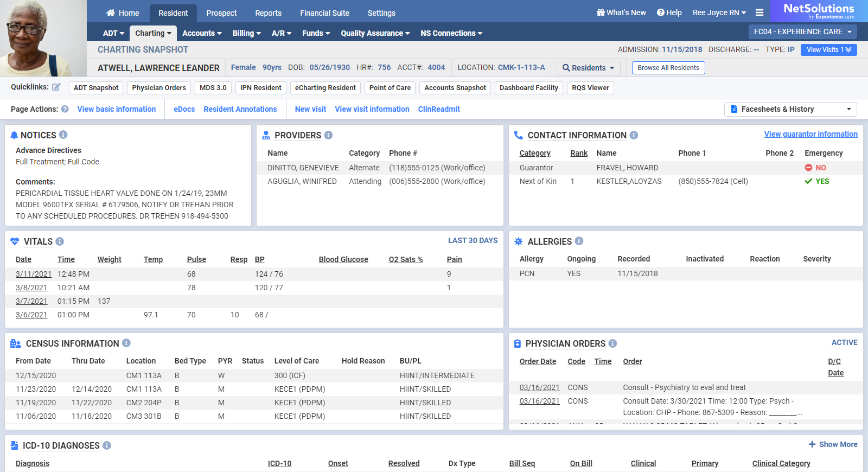Screen dimensions: 868x472
Task: Open the hamburger menu icon in top bar
Action: click(x=759, y=12)
